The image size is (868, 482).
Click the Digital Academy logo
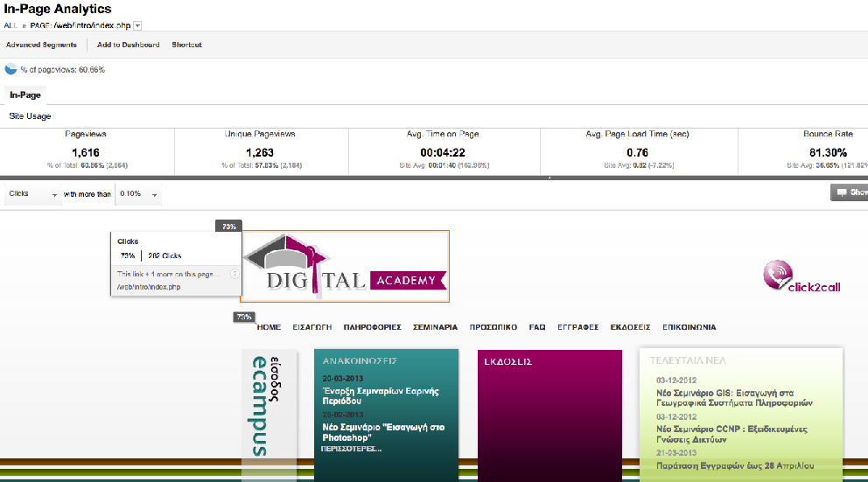tap(345, 266)
